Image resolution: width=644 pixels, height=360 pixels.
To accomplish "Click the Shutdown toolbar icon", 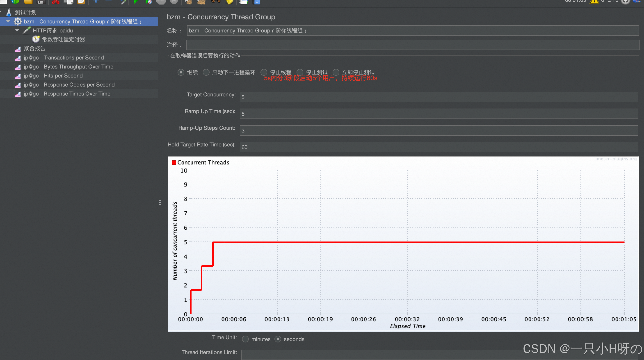I will (x=174, y=2).
